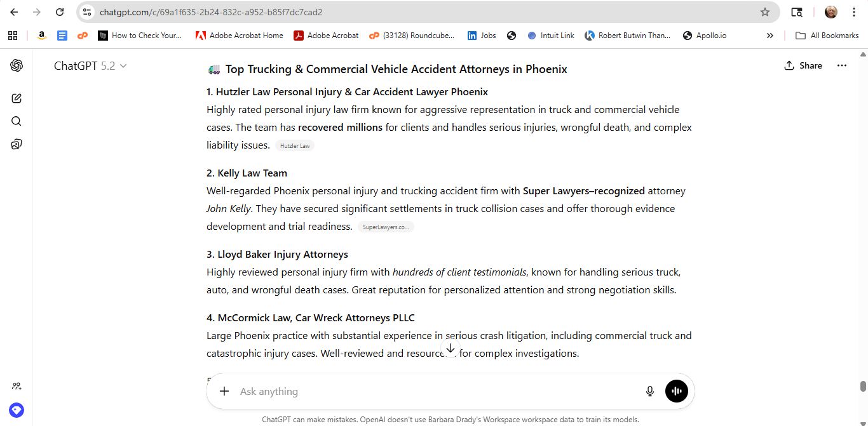Click the plus attach button in composer
Screen dimensions: 868x426
coord(224,391)
